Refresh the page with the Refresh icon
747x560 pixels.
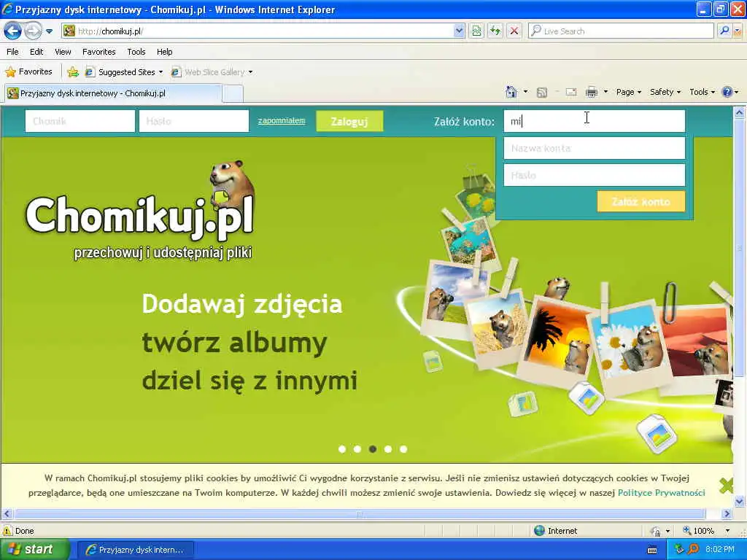click(x=495, y=31)
